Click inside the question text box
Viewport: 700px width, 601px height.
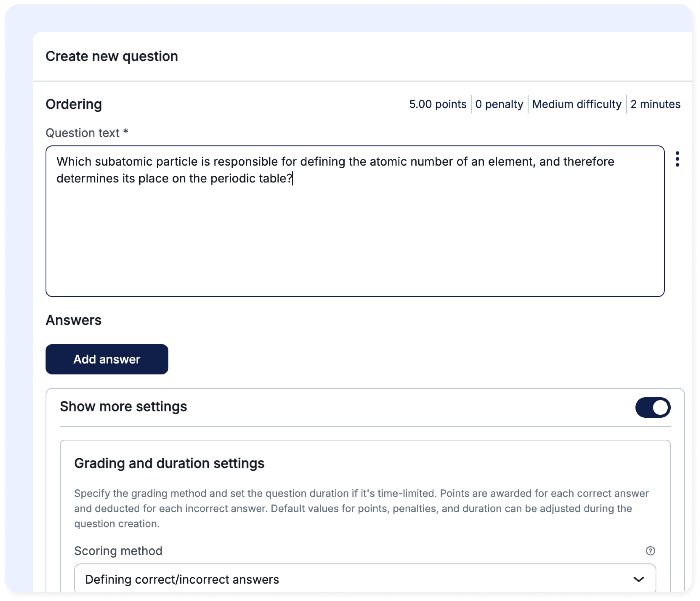tap(355, 237)
